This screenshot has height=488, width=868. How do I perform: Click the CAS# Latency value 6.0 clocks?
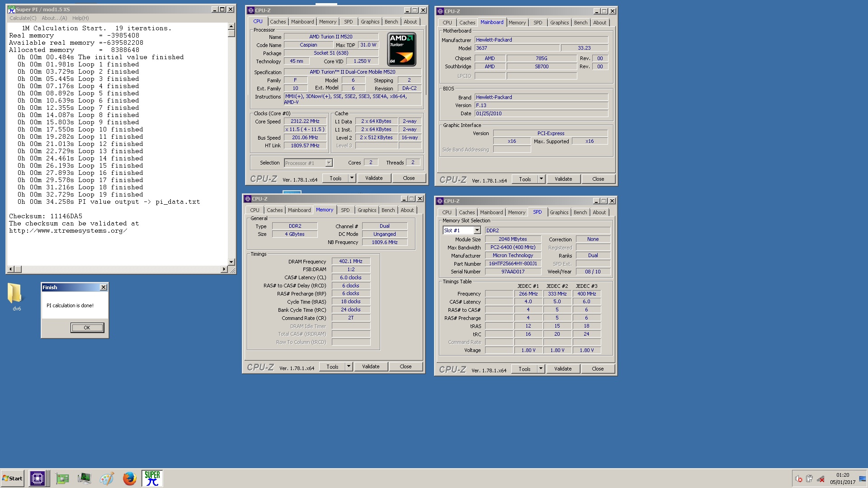pyautogui.click(x=351, y=277)
